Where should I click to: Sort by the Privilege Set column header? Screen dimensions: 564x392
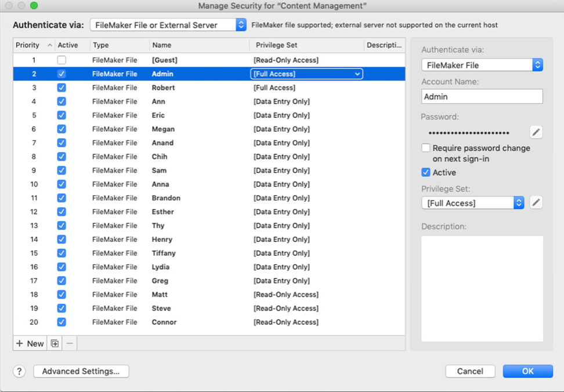277,45
